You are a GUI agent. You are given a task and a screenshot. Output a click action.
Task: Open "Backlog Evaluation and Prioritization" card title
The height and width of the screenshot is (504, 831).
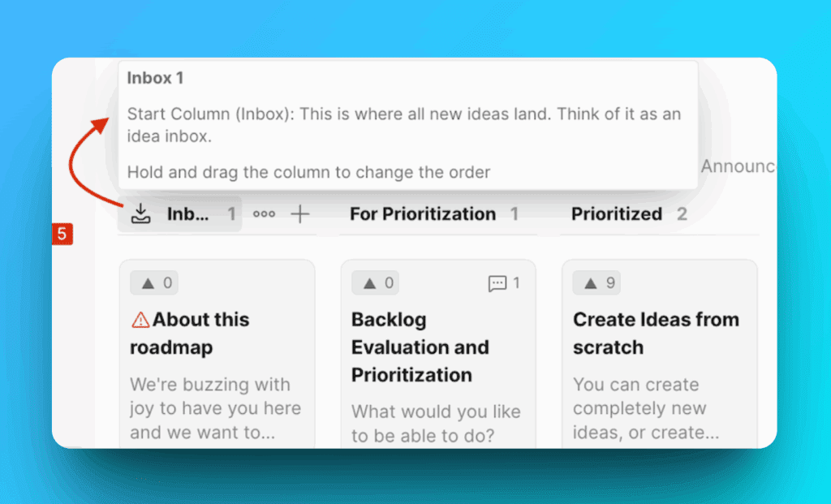tap(420, 347)
